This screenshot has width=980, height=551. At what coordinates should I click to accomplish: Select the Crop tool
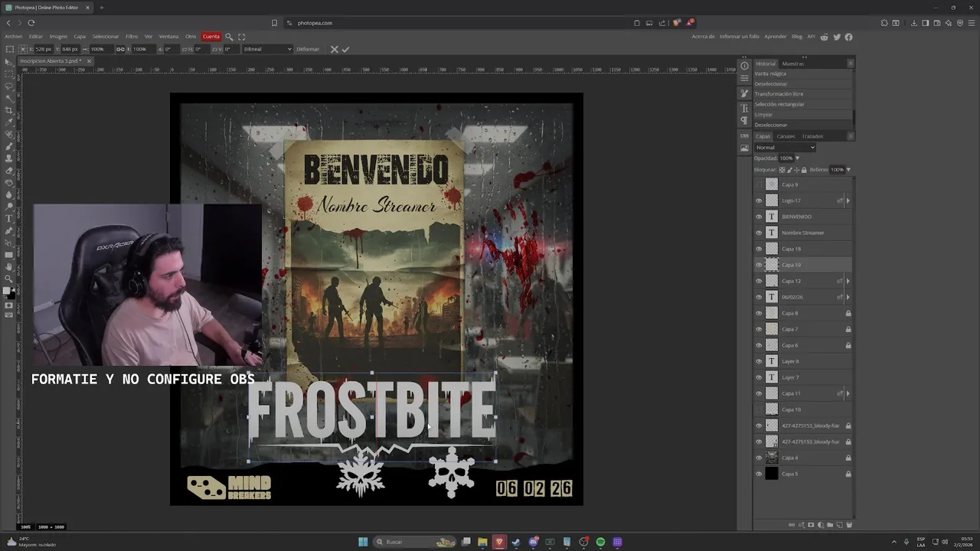pos(9,110)
